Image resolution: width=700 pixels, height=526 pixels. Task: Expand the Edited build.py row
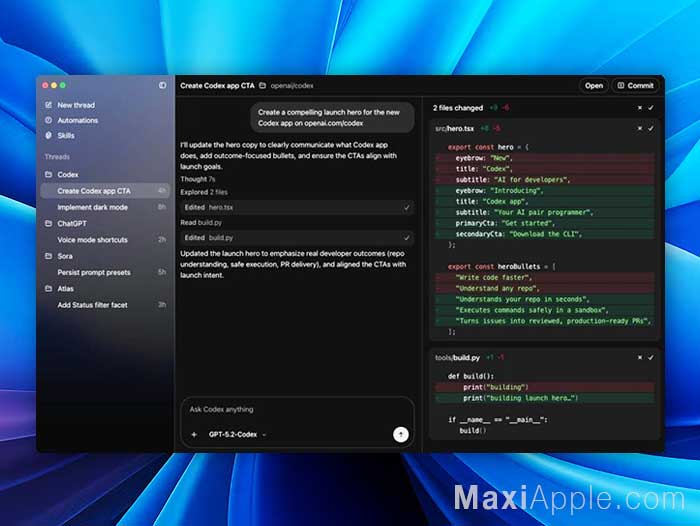297,238
